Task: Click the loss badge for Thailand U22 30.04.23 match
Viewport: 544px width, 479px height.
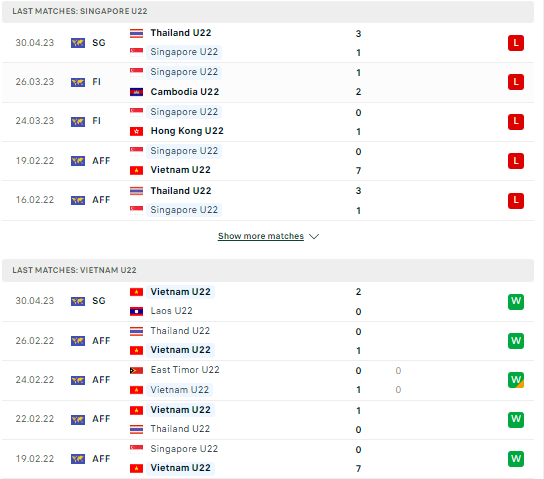Action: point(516,43)
